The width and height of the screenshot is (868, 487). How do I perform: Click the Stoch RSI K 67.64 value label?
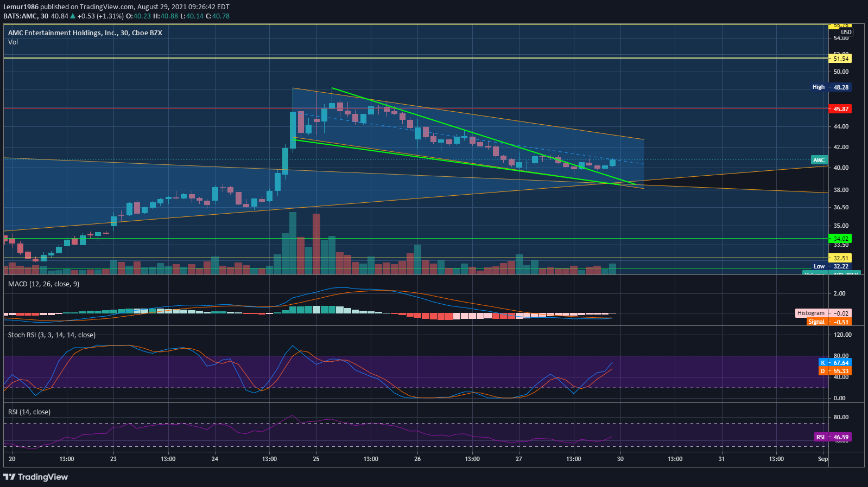coord(834,363)
